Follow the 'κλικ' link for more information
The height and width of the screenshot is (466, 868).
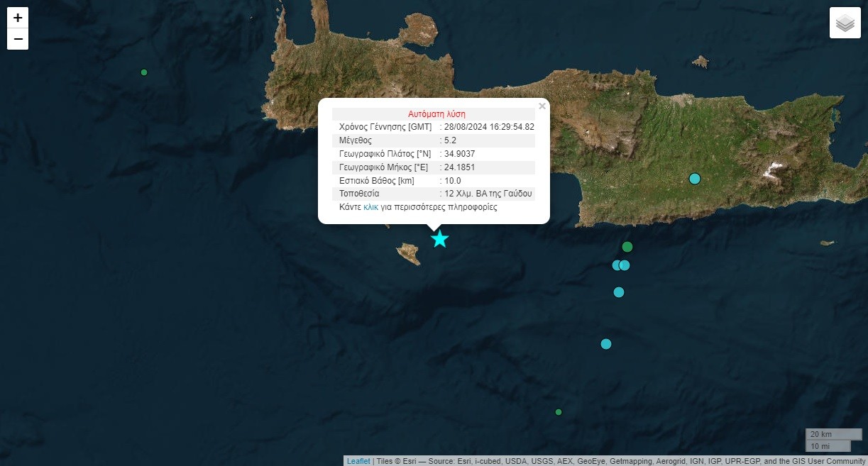tap(370, 207)
